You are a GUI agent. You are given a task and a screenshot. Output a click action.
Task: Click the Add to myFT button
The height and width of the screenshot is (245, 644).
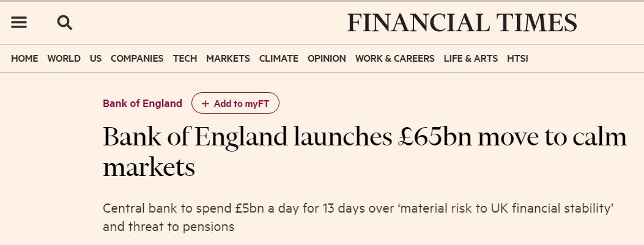tap(235, 103)
